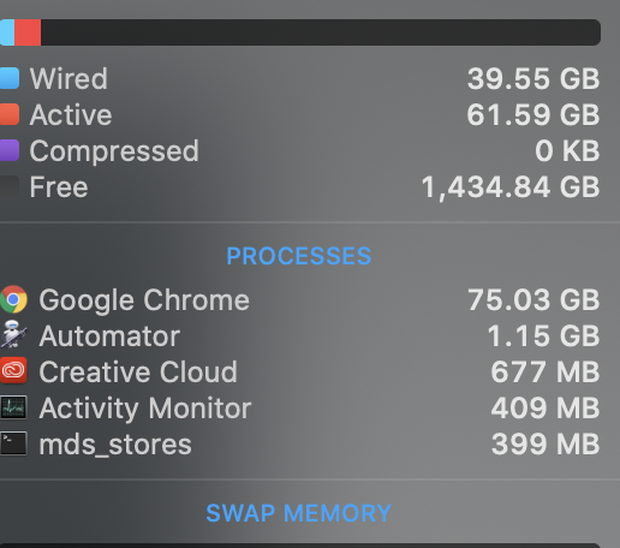Click the purple Compressed legend swatch
This screenshot has width=620, height=548.
9,150
